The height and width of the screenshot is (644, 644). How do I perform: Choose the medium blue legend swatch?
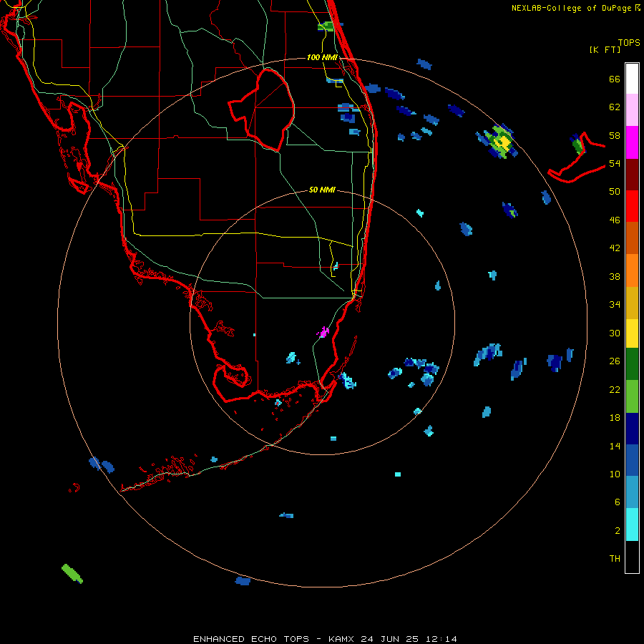632,460
